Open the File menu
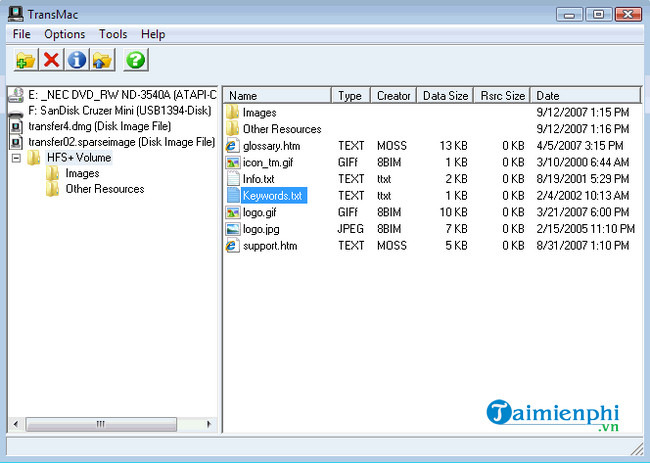 (22, 34)
